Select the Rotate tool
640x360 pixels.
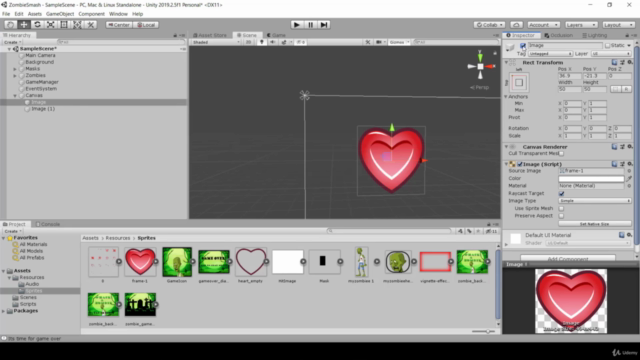click(x=37, y=25)
